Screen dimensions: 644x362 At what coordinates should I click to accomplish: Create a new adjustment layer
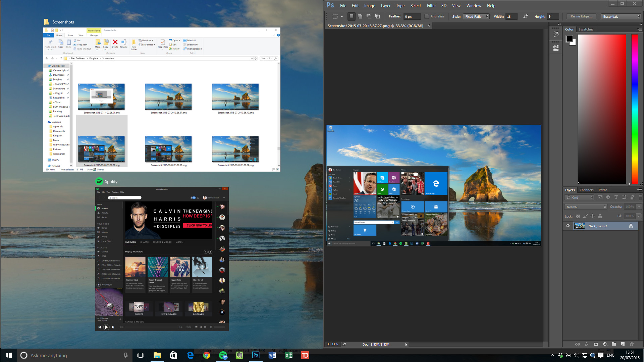(605, 344)
